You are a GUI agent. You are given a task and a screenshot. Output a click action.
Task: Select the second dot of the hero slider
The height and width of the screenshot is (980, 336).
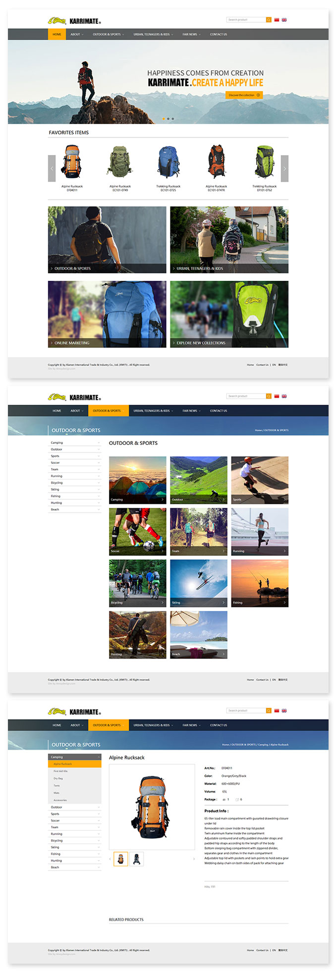click(x=168, y=119)
